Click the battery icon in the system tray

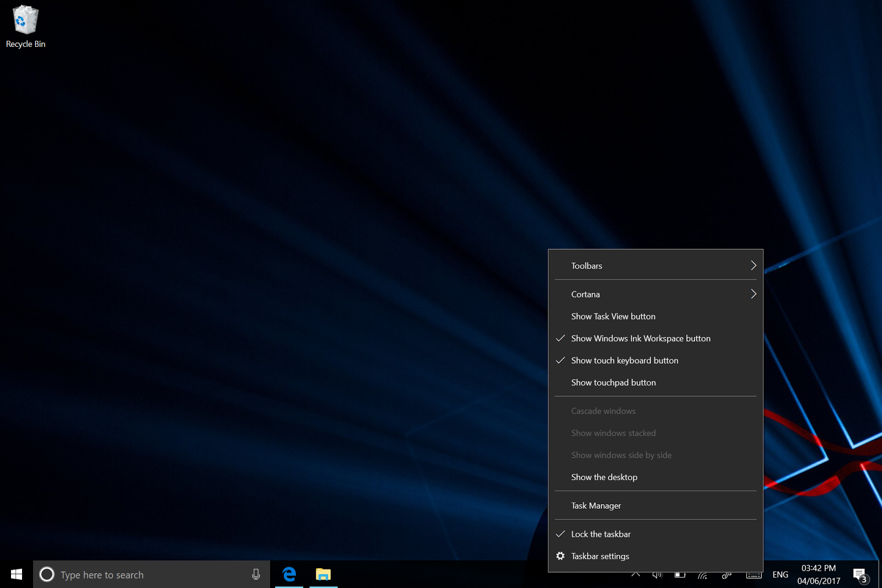click(680, 576)
